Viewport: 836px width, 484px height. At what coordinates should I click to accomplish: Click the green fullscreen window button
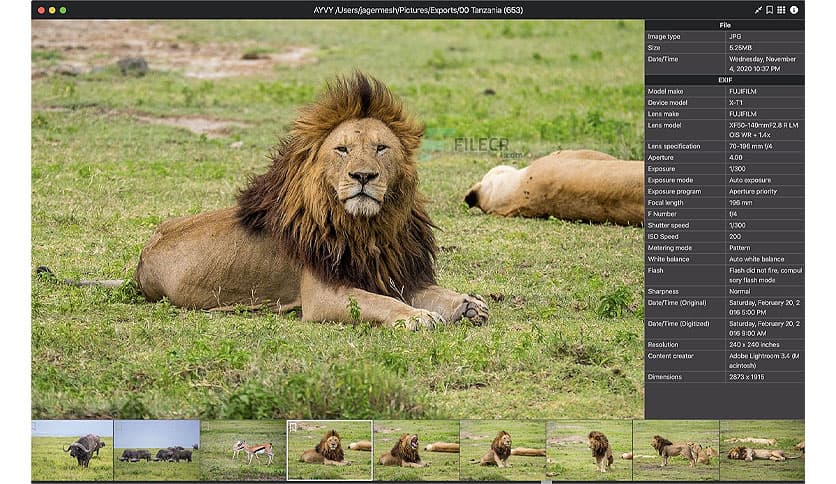tap(63, 10)
